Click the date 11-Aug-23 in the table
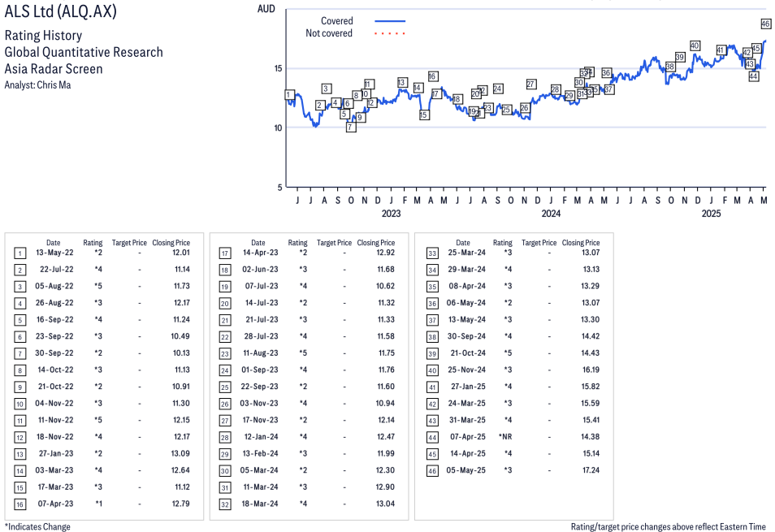 261,353
